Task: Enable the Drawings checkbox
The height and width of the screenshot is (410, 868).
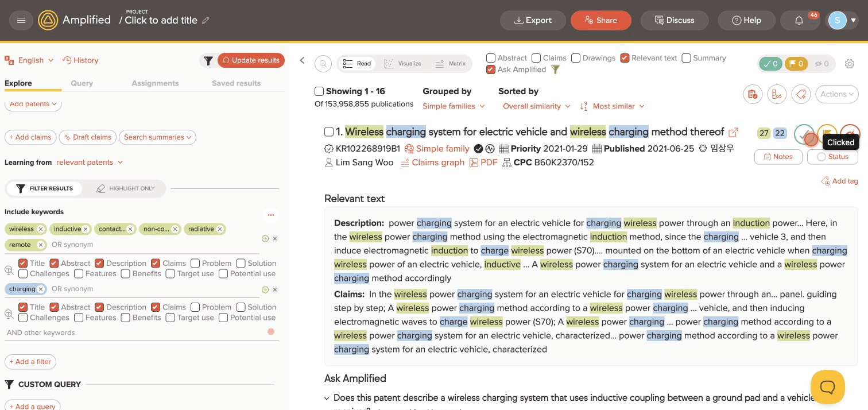Action: pos(576,58)
